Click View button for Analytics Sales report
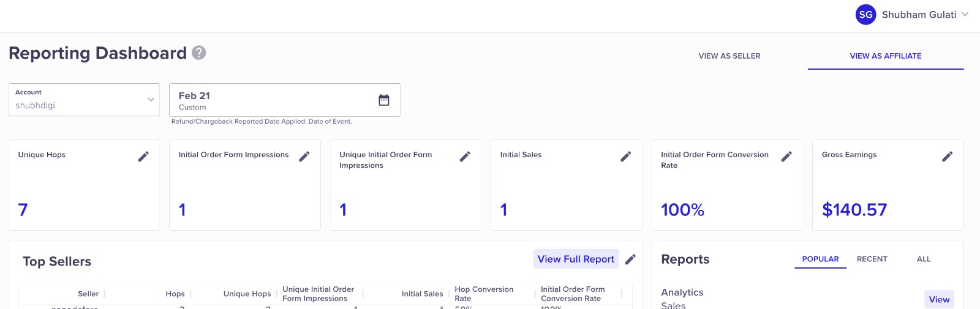Image resolution: width=980 pixels, height=309 pixels. (x=939, y=299)
